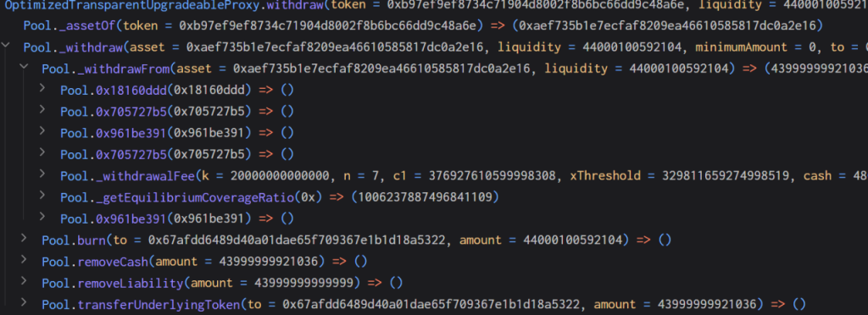Expand the Pool.transferUnderlyingToken call chevron
The height and width of the screenshot is (315, 868).
(24, 302)
